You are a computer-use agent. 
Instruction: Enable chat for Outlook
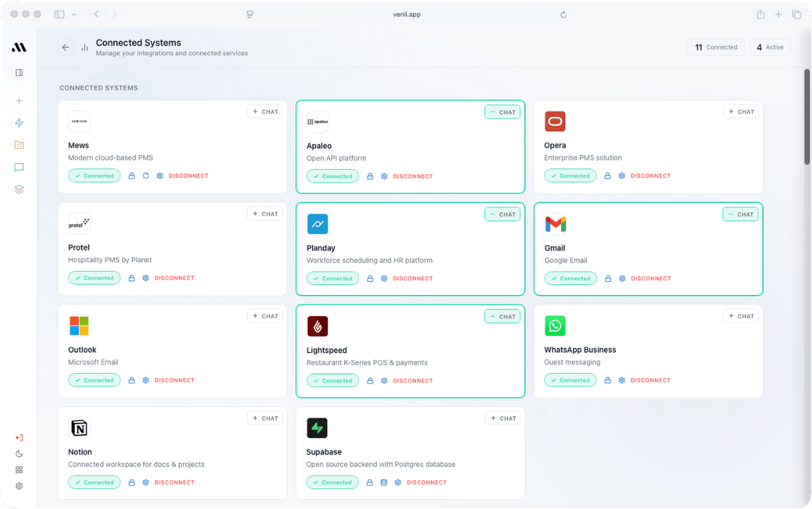[x=265, y=316]
